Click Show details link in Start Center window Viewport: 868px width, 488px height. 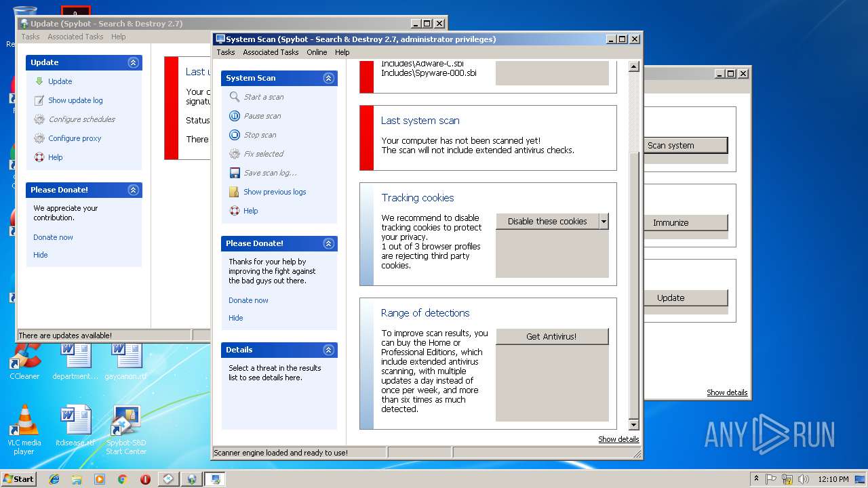[x=727, y=392]
